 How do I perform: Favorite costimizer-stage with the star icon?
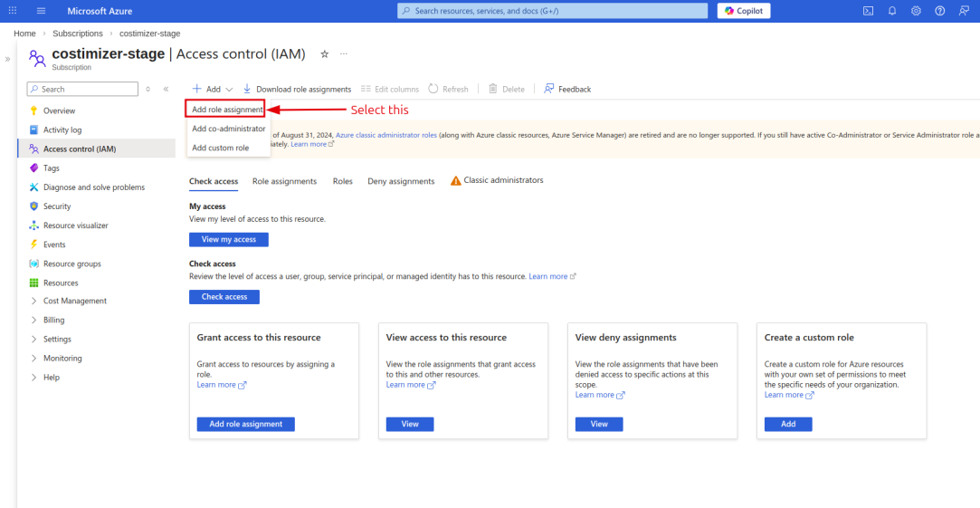point(324,53)
